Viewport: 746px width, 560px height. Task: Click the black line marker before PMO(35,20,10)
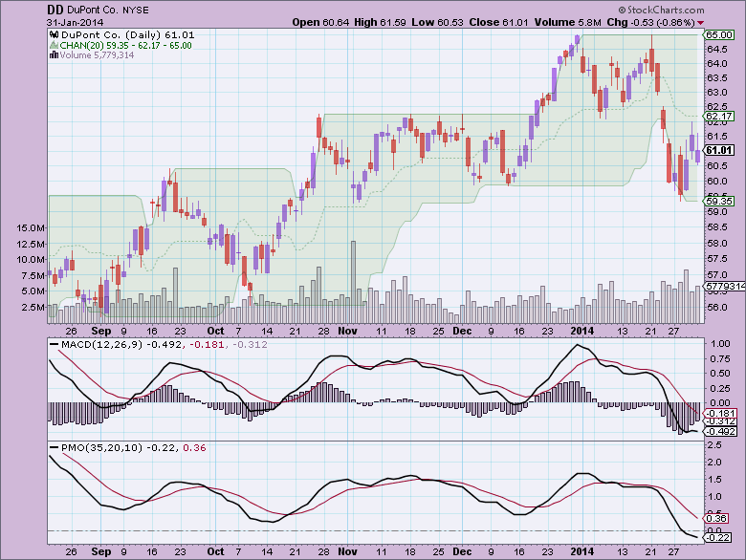[x=55, y=448]
